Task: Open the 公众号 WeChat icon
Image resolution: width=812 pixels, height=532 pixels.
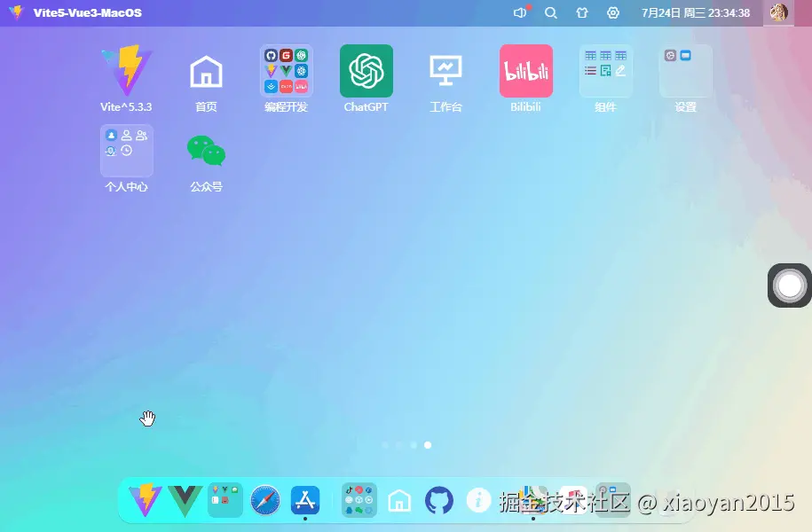Action: (x=206, y=151)
